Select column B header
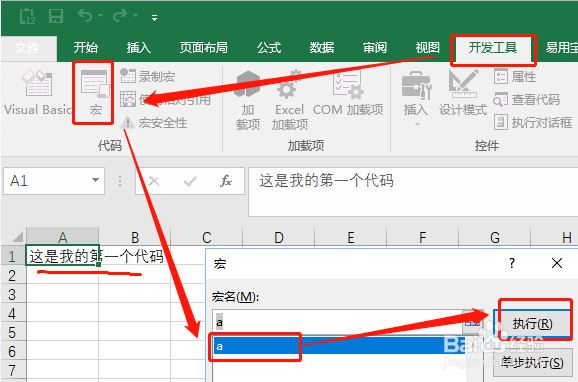 point(135,237)
